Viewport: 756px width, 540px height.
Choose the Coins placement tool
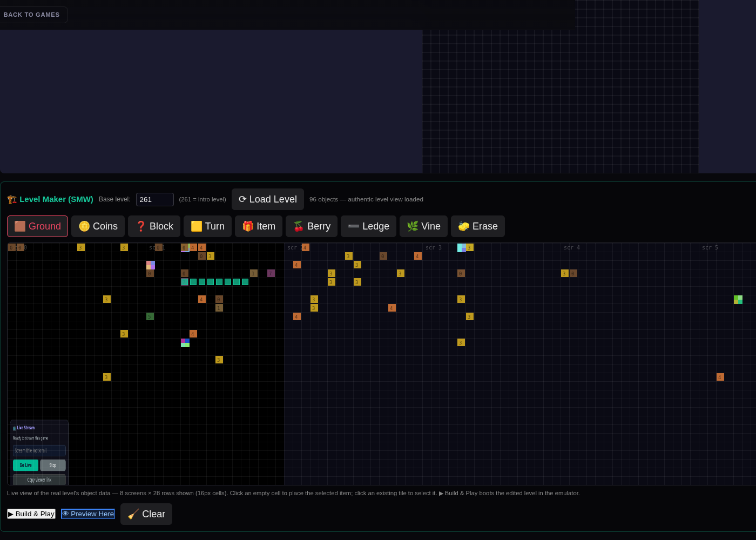[98, 226]
